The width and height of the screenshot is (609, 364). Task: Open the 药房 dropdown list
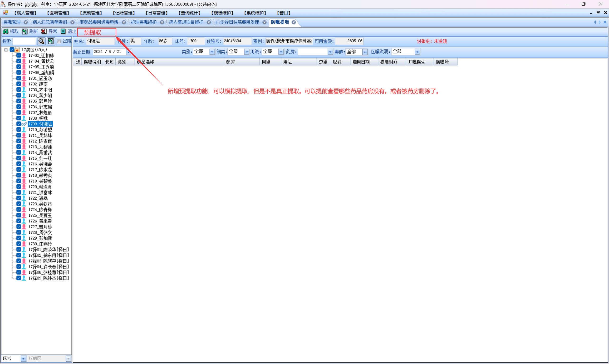(x=330, y=52)
